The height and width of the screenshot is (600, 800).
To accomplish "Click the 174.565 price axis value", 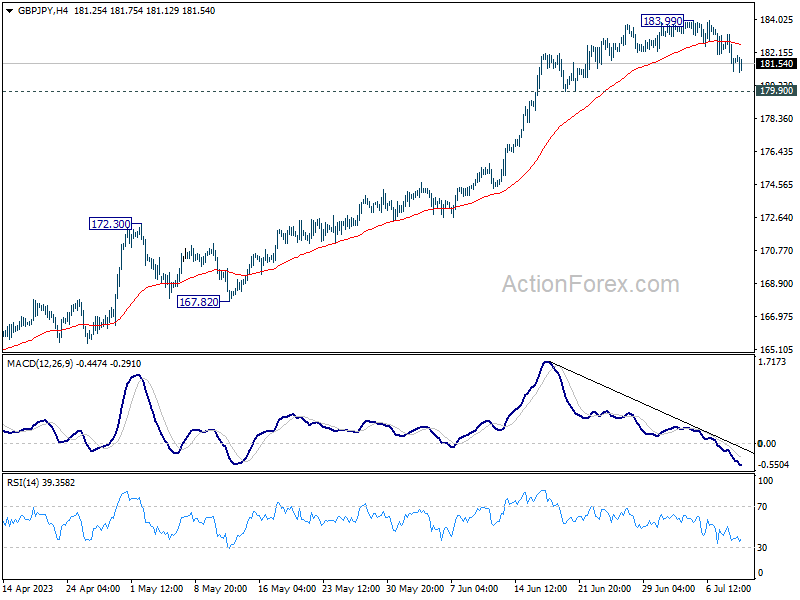I will click(x=777, y=185).
